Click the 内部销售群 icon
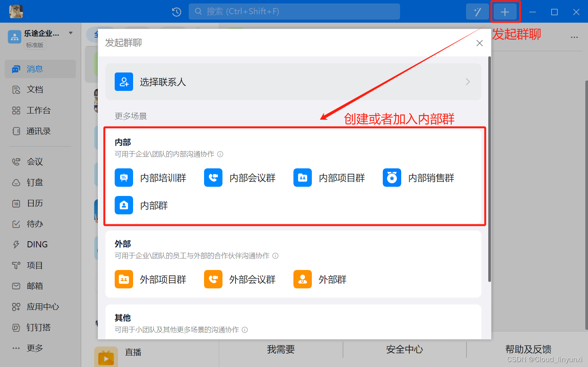Image resolution: width=588 pixels, height=367 pixels. click(392, 178)
